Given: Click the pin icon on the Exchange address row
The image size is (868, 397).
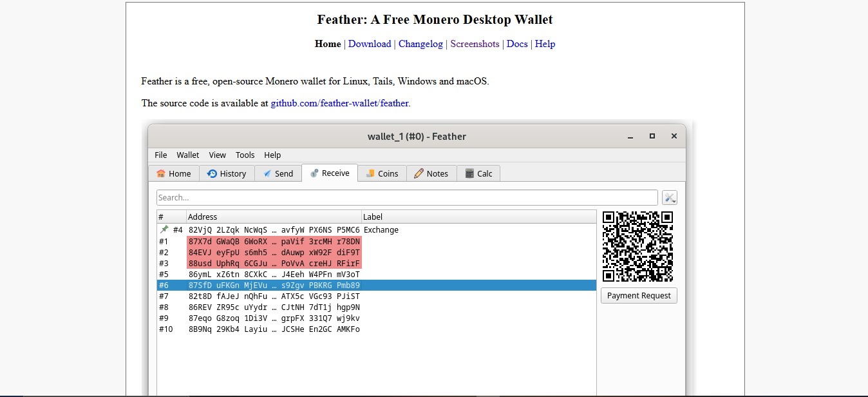Looking at the screenshot, I should coord(164,229).
